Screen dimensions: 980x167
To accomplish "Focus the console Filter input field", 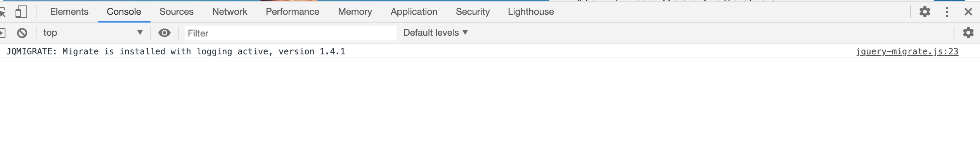I will click(290, 33).
